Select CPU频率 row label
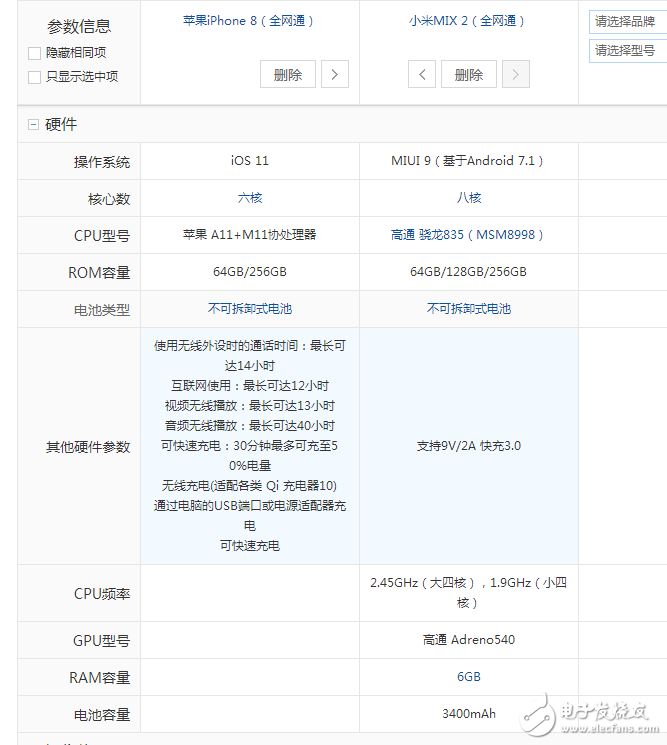 (x=102, y=594)
